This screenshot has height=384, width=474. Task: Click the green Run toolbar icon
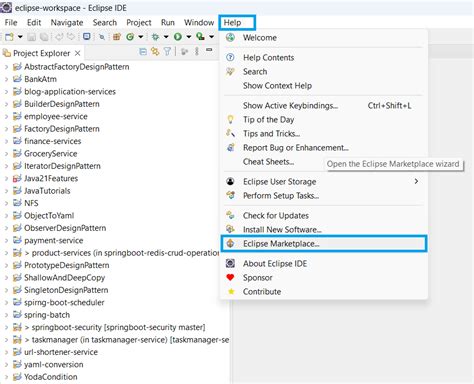178,37
